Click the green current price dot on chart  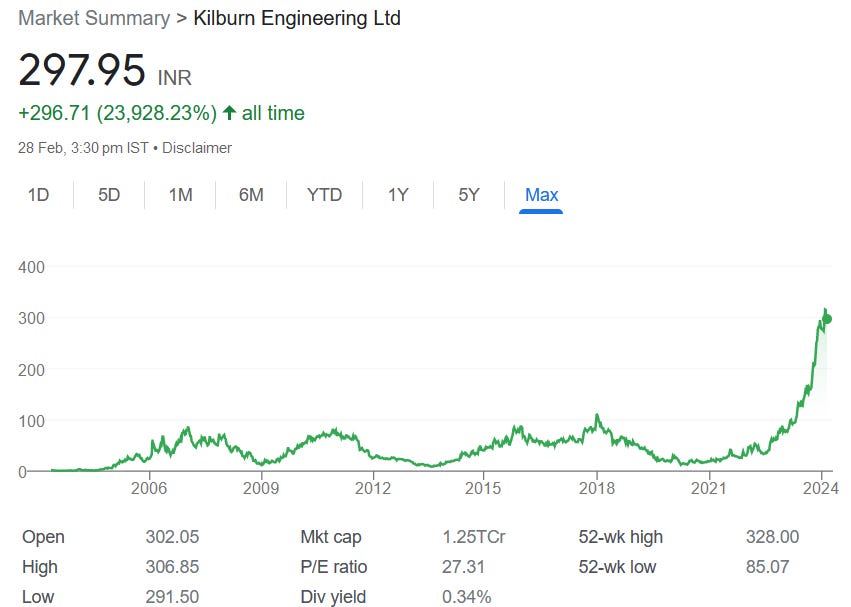click(827, 319)
